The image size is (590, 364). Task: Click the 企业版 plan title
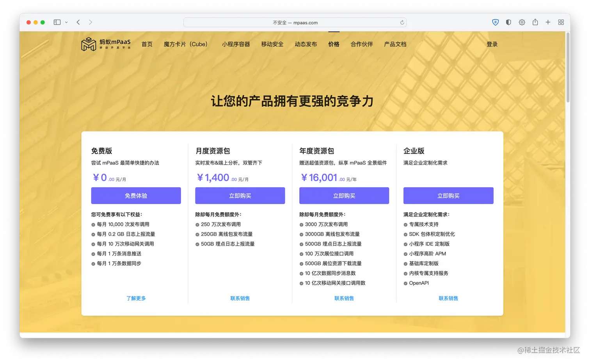[414, 151]
